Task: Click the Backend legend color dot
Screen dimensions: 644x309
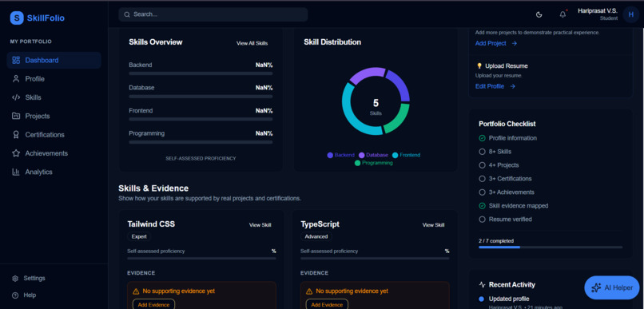Action: tap(330, 155)
